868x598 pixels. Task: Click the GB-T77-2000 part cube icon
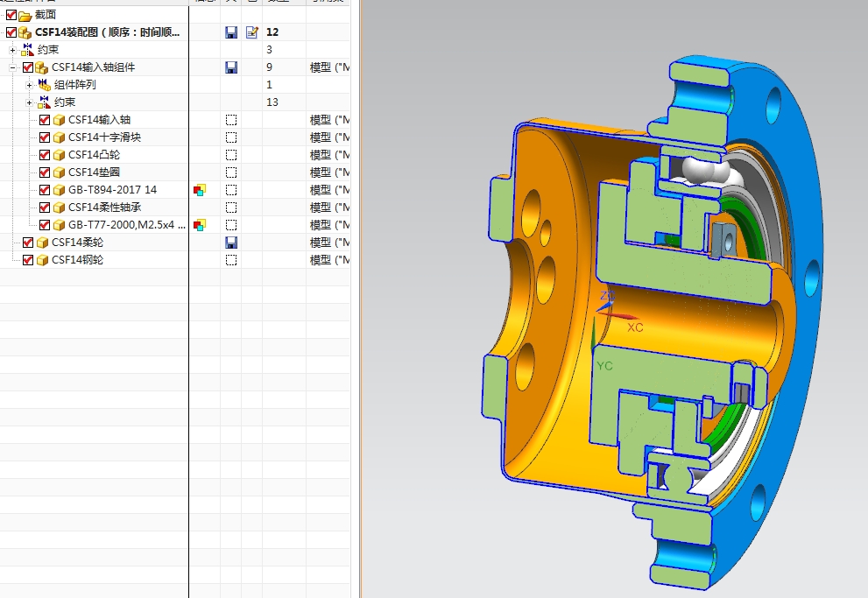(60, 225)
